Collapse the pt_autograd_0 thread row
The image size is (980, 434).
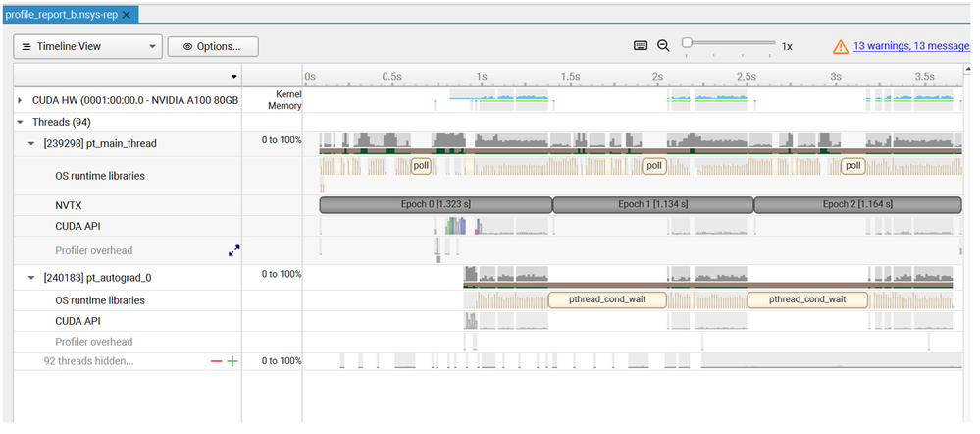click(31, 278)
